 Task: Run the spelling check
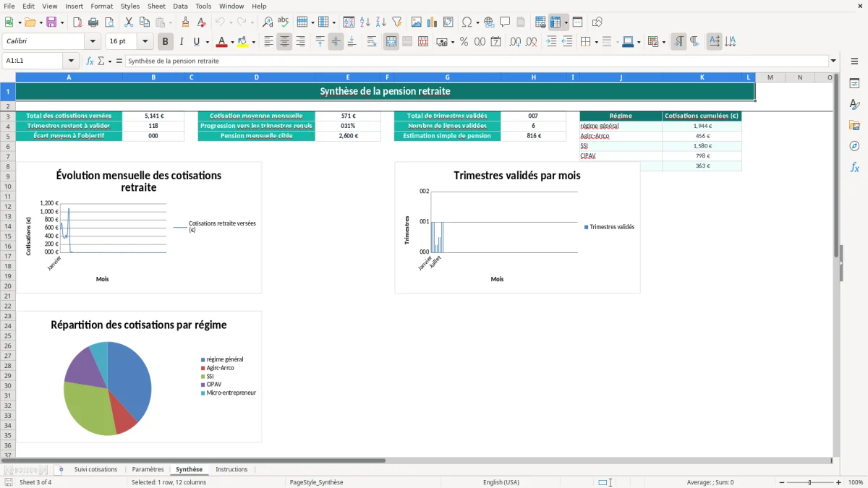point(284,22)
